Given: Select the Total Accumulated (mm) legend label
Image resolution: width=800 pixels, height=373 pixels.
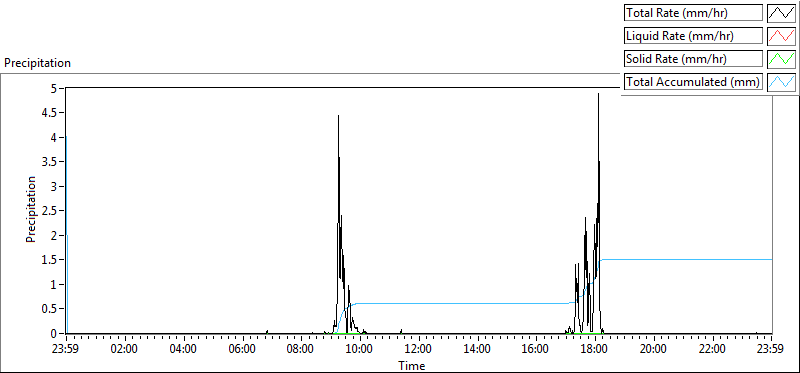Looking at the screenshot, I should click(x=693, y=82).
